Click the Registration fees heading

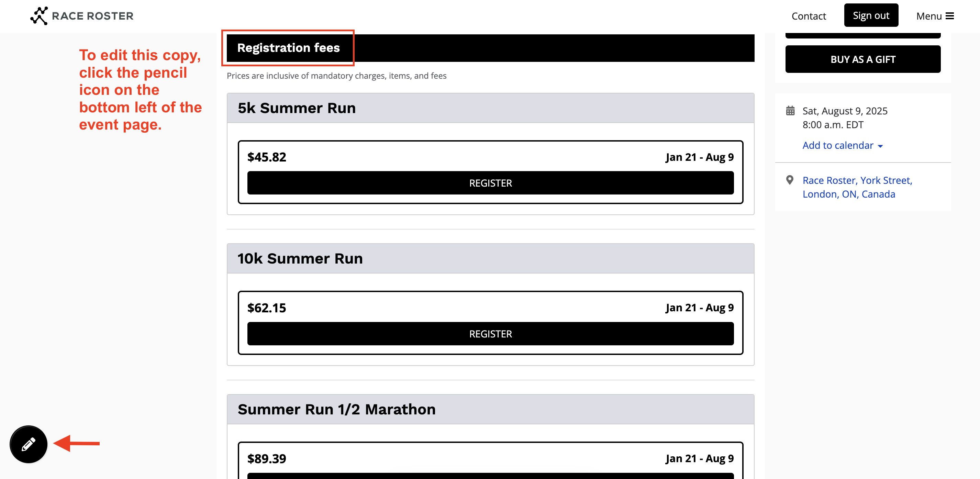pyautogui.click(x=288, y=48)
